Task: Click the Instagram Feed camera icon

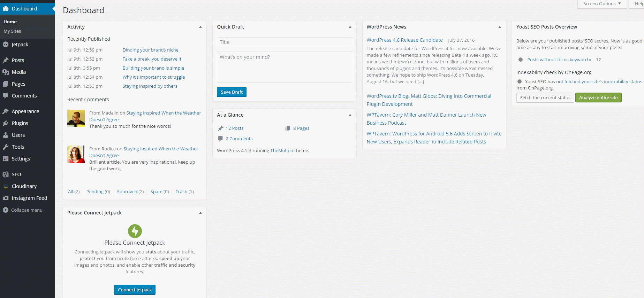Action: pos(6,198)
